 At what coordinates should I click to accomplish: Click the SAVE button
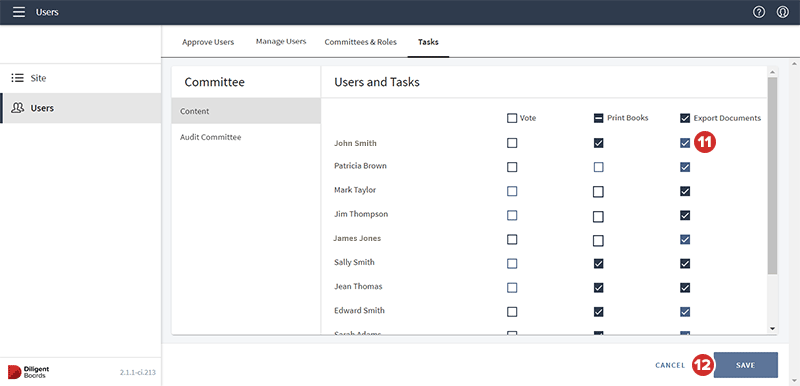click(745, 365)
